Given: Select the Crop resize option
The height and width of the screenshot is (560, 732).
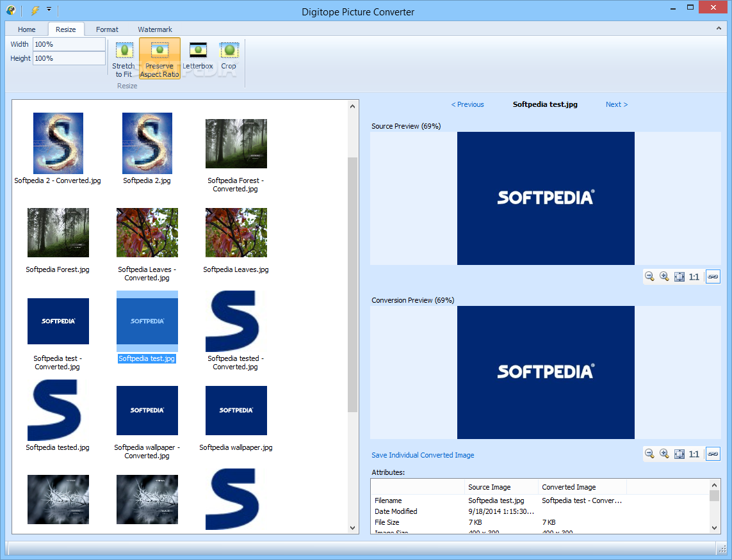Looking at the screenshot, I should click(229, 56).
